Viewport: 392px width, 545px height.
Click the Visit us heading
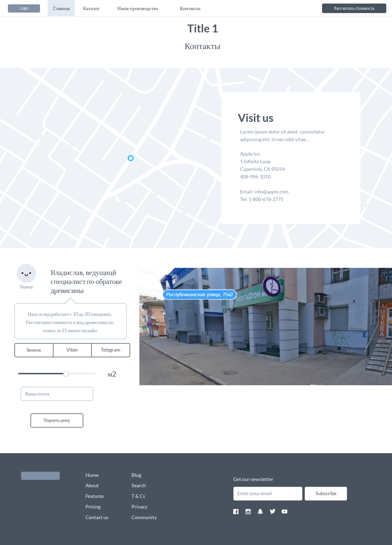(256, 118)
